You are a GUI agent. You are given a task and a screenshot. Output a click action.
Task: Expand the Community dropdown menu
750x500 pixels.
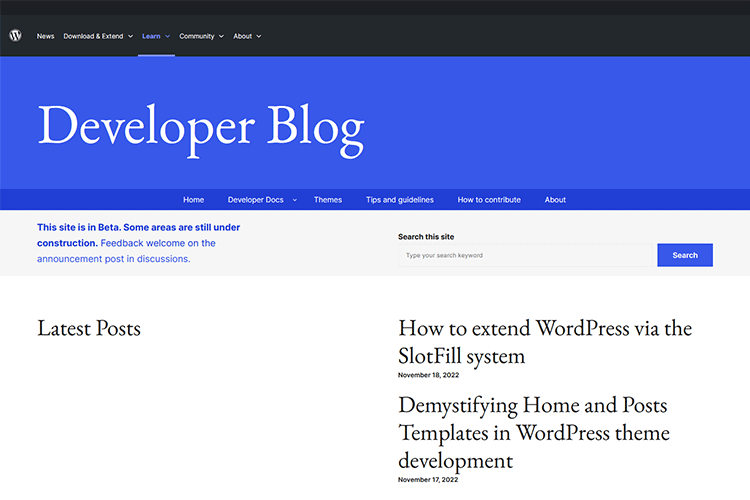(x=201, y=36)
